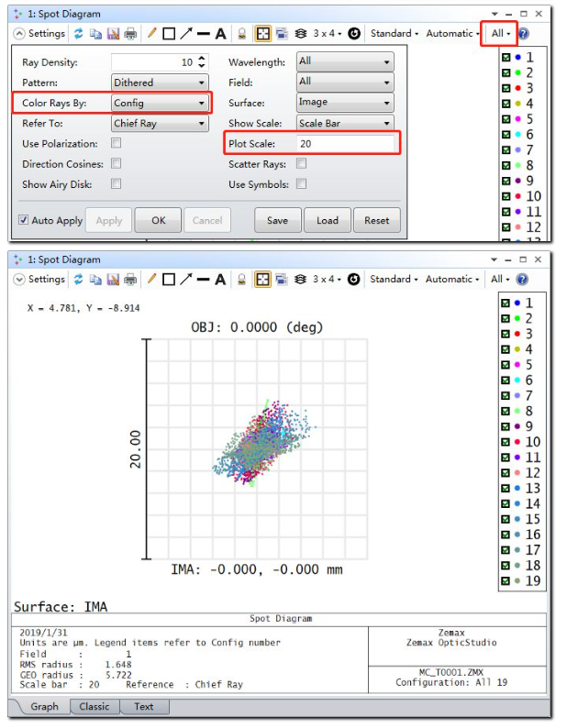Screen dimensions: 567x728
Task: Click the Plot Scale input field
Action: click(x=345, y=144)
